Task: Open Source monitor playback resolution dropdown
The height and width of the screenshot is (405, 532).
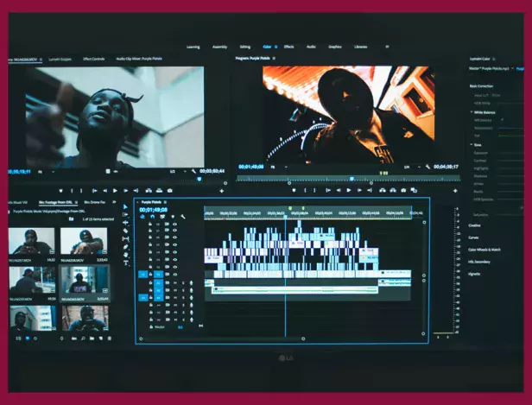Action: coord(178,171)
